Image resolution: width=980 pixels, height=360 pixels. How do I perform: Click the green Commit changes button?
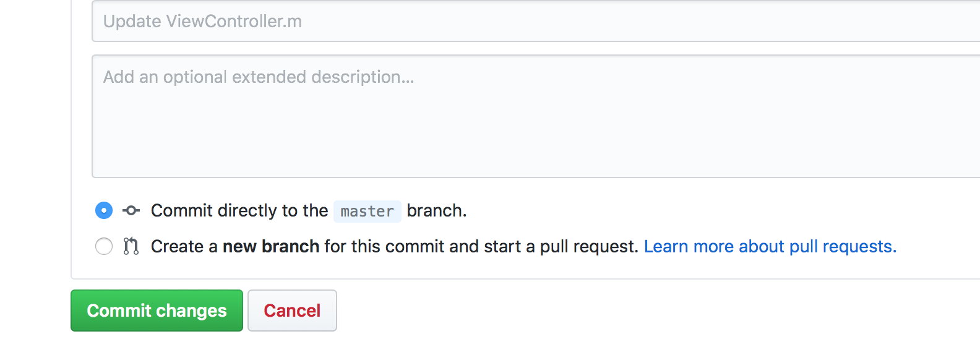[157, 311]
